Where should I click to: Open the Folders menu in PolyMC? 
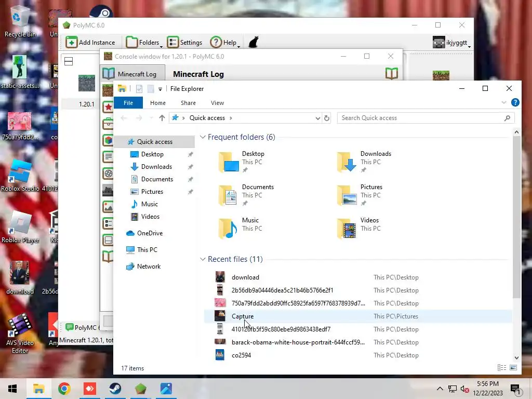point(144,43)
